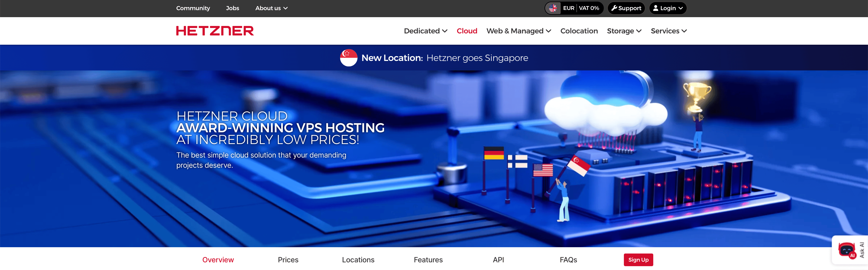Screen dimensions: 868x270
Task: Switch to the Features tab
Action: coord(428,260)
